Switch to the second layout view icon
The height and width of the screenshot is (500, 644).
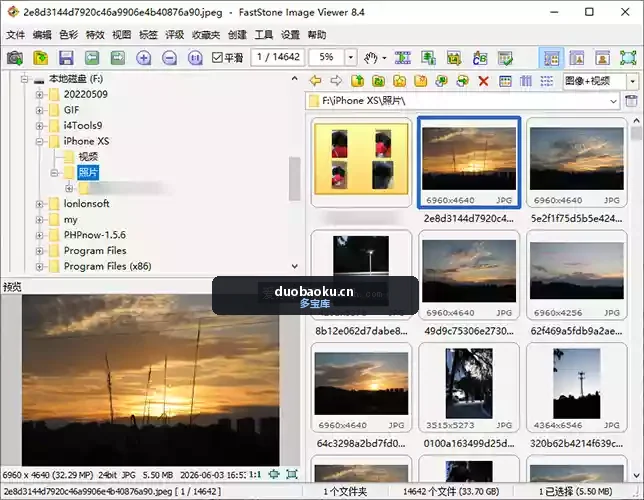point(577,58)
